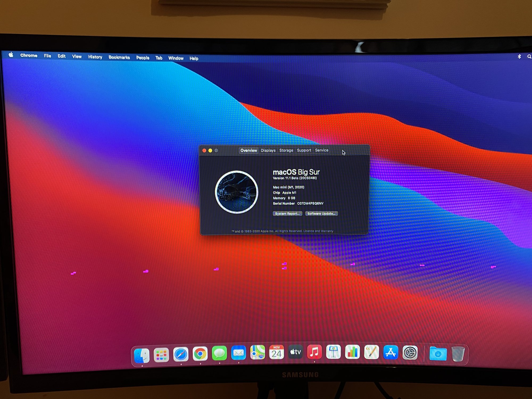The width and height of the screenshot is (532, 399).
Task: Open System Preferences gear icon
Action: point(410,353)
